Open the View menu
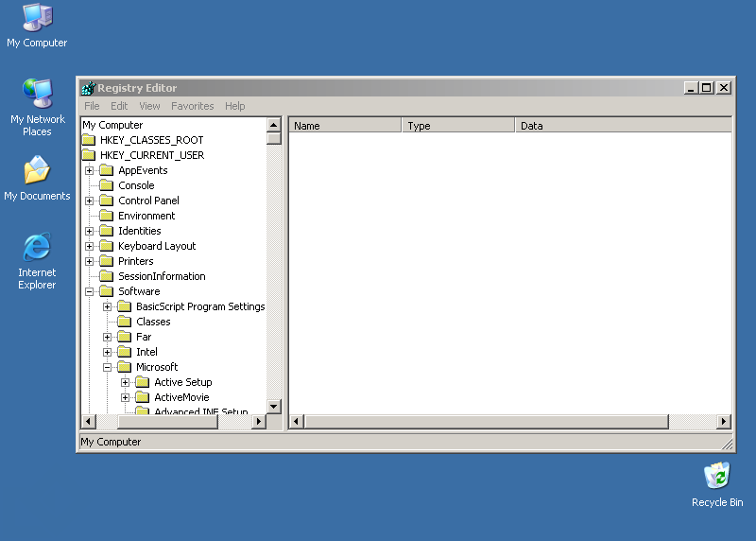 (149, 106)
